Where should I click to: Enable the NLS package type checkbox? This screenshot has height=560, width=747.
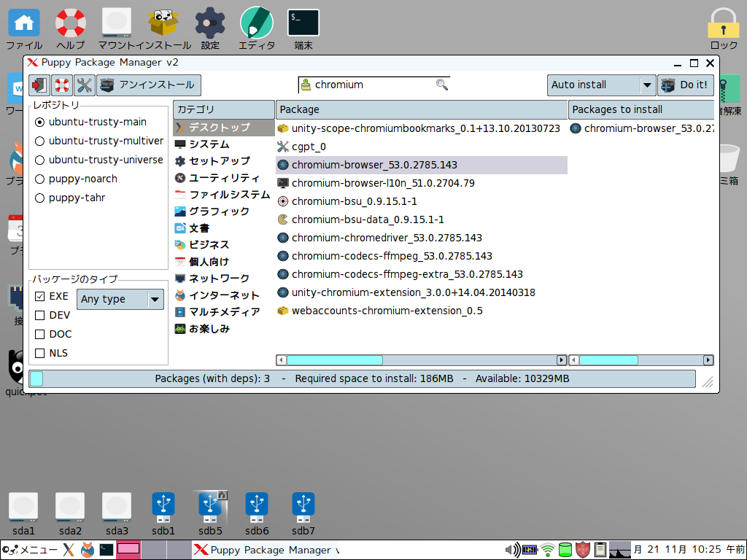click(40, 354)
